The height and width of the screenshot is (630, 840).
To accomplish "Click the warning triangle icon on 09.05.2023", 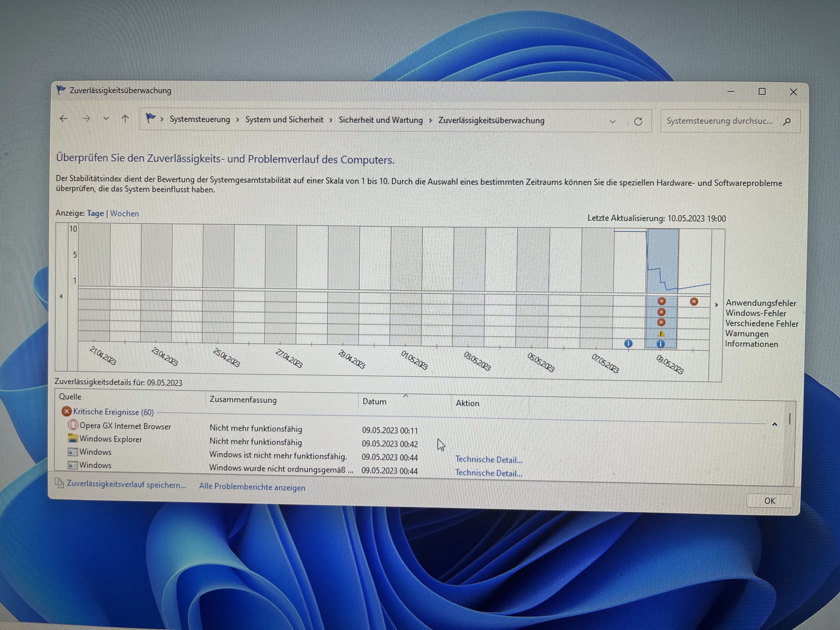I will (661, 333).
